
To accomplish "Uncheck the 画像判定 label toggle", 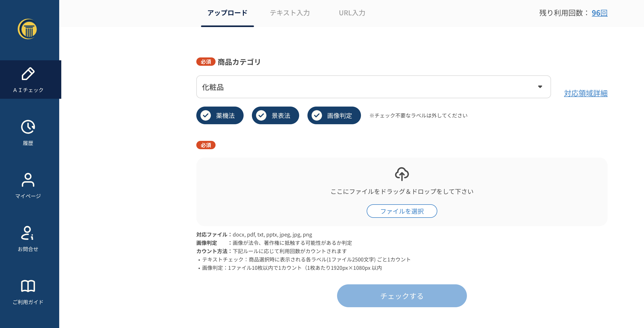I will (x=334, y=115).
